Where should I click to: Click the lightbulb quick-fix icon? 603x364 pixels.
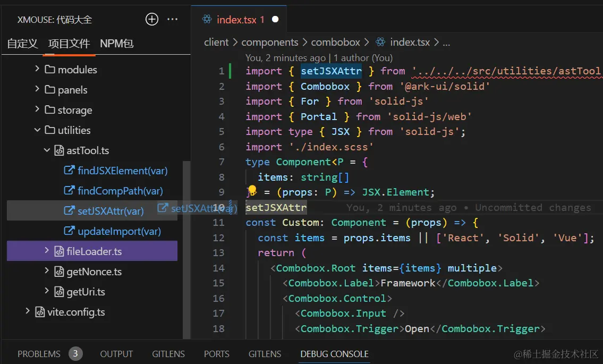(252, 190)
